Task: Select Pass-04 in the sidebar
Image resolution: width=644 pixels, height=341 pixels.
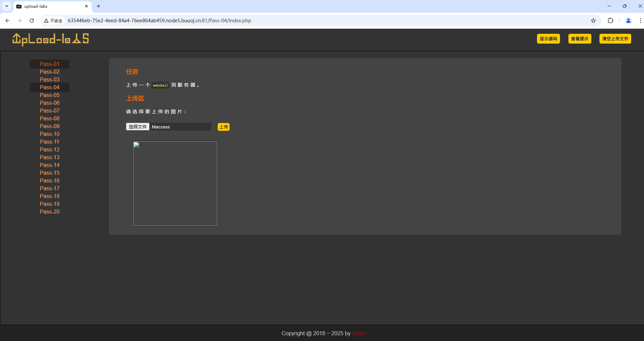Action: pyautogui.click(x=50, y=87)
